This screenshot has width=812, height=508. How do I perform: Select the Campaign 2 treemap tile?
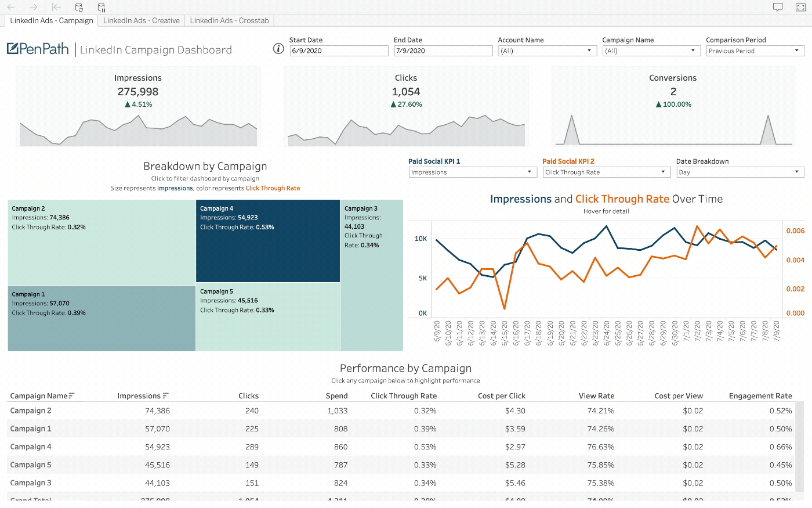tap(101, 242)
